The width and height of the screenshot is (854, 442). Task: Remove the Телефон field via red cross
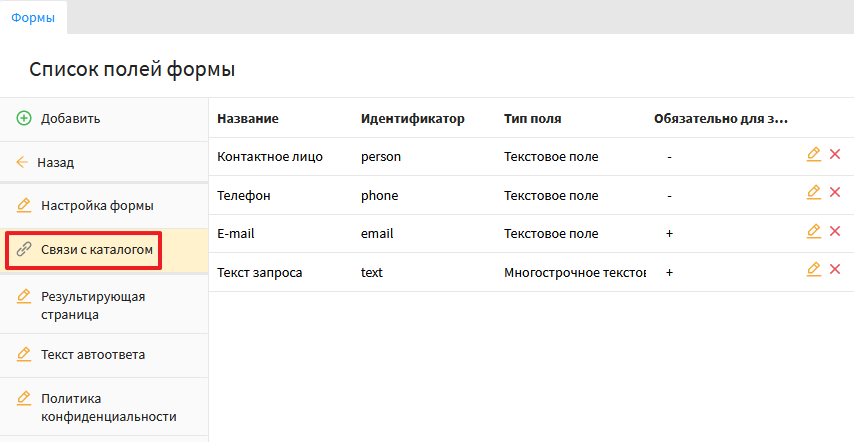click(x=835, y=192)
